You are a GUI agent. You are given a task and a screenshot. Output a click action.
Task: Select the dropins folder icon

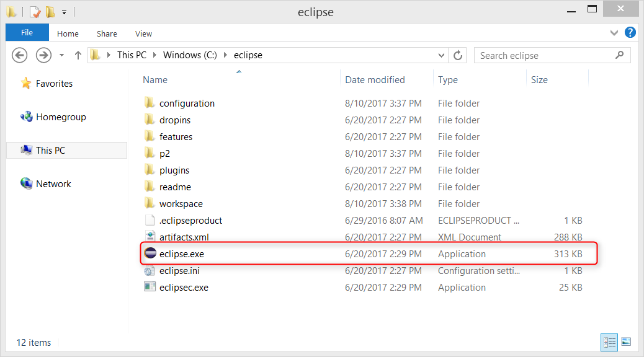pyautogui.click(x=150, y=120)
